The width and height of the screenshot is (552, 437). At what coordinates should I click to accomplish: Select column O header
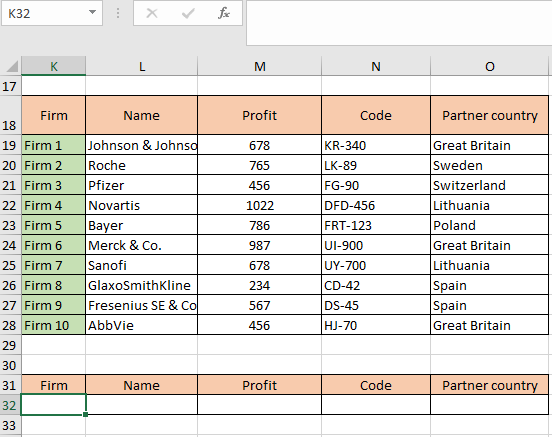pos(489,66)
